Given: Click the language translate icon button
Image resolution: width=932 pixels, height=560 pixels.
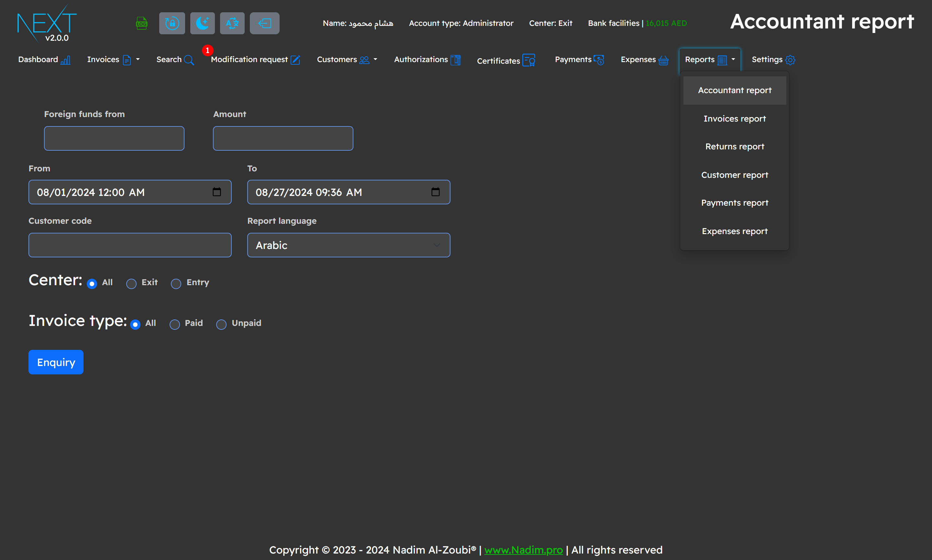Looking at the screenshot, I should (x=232, y=23).
